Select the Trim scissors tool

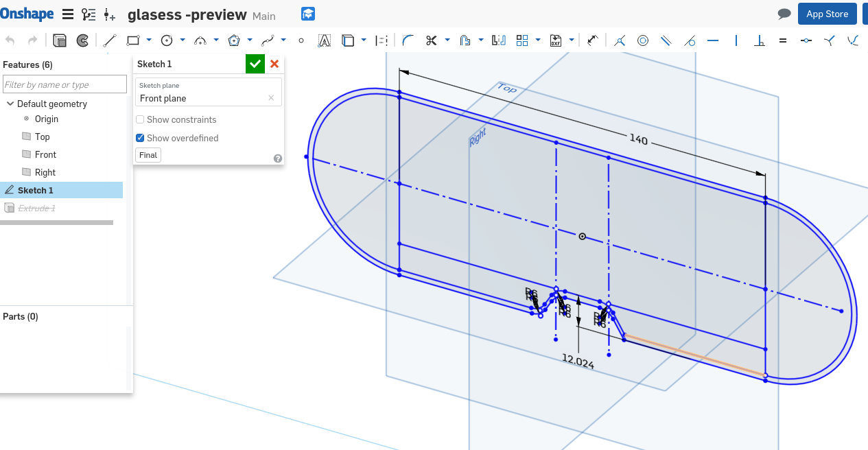pyautogui.click(x=432, y=40)
